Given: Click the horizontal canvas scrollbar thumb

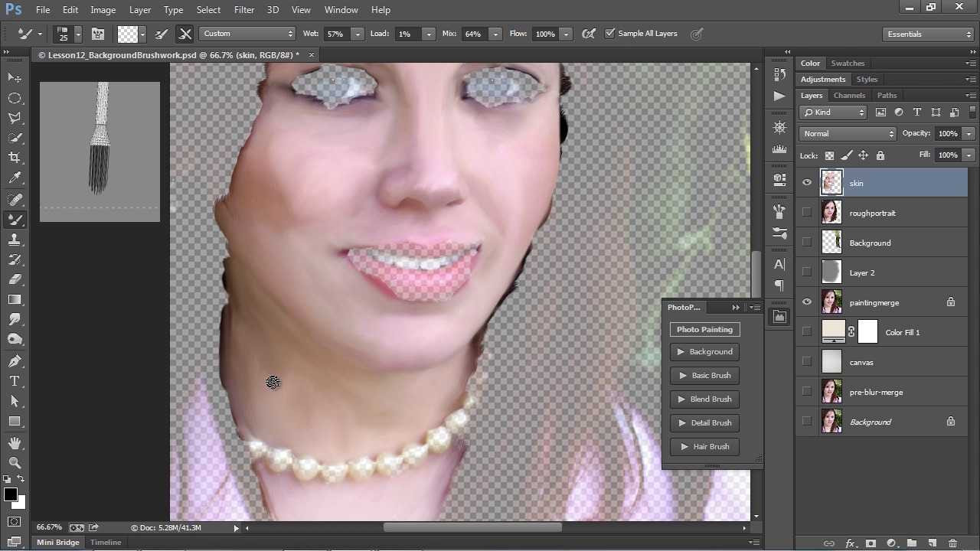Looking at the screenshot, I should point(472,527).
